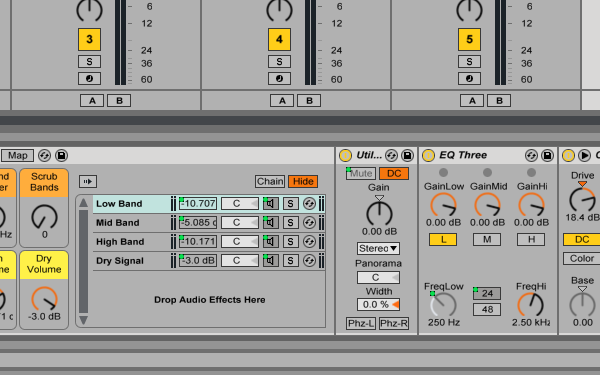600x375 pixels.
Task: Solo track 3
Action: coord(89,62)
